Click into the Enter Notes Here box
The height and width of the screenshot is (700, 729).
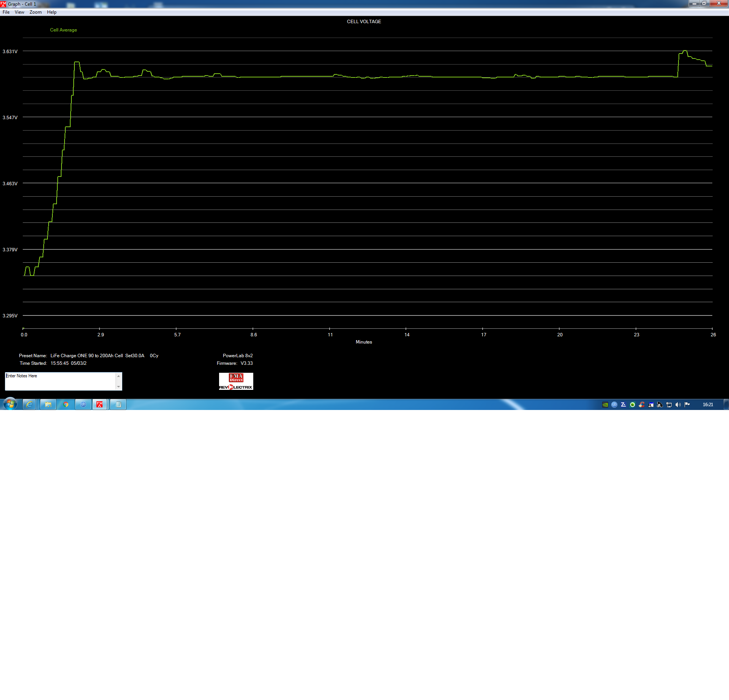[60, 381]
